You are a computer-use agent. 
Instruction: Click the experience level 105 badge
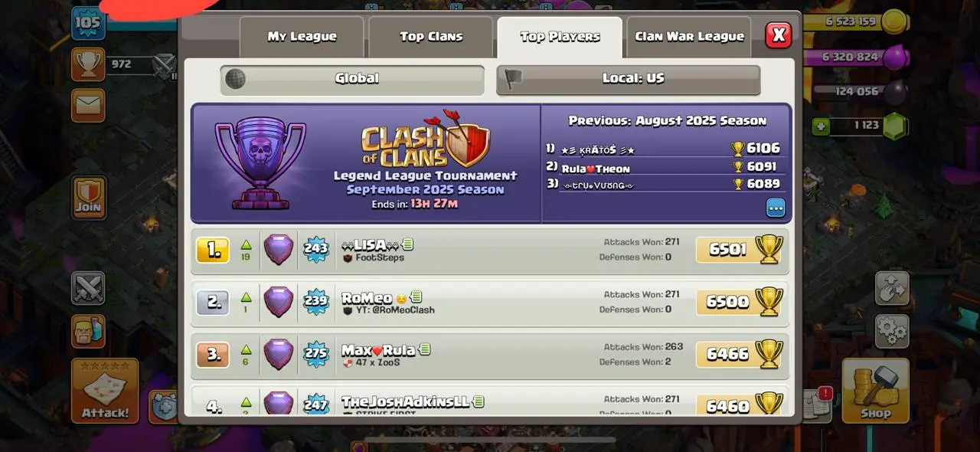(x=88, y=23)
